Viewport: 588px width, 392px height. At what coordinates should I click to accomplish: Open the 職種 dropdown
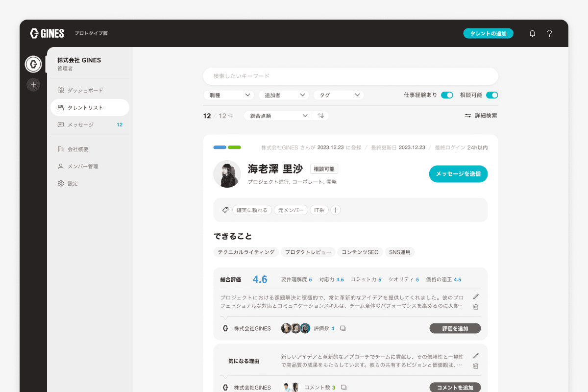tap(228, 95)
